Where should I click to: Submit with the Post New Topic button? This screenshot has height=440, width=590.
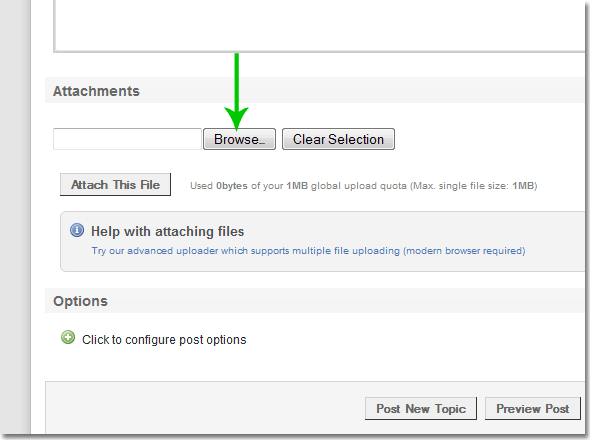421,408
